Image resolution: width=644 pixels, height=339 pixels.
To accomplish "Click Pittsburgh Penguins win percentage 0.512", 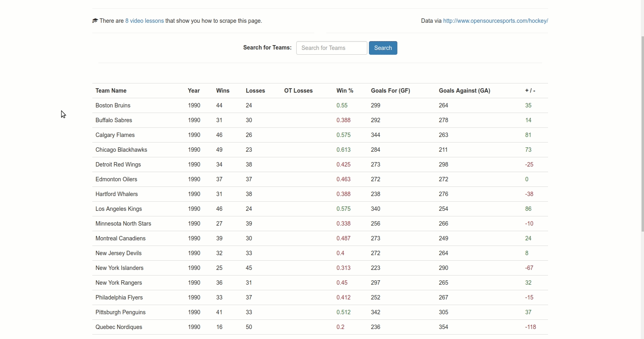I will coord(344,312).
